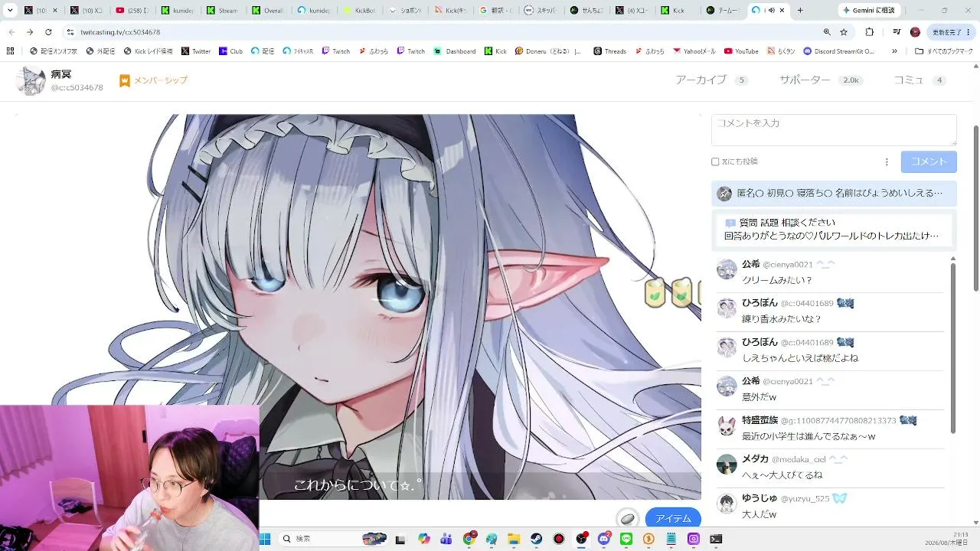Open the zoom magnifier icon in address bar
The image size is (980, 551).
(827, 32)
